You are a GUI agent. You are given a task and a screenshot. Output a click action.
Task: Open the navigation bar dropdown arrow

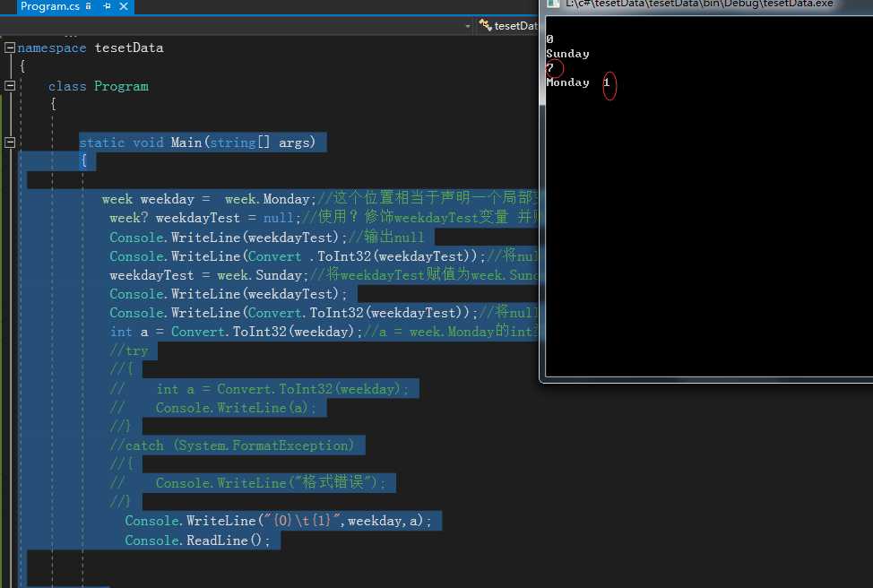pyautogui.click(x=468, y=26)
